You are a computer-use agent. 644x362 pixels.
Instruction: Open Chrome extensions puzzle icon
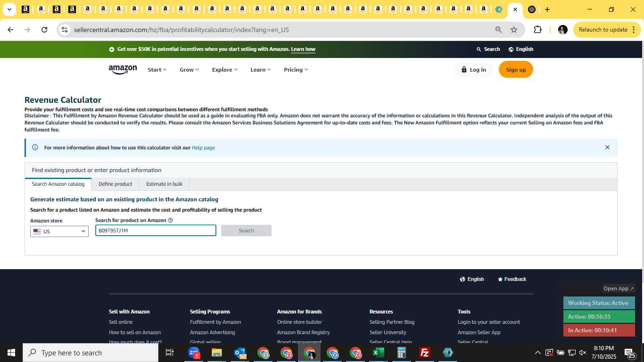[537, 30]
